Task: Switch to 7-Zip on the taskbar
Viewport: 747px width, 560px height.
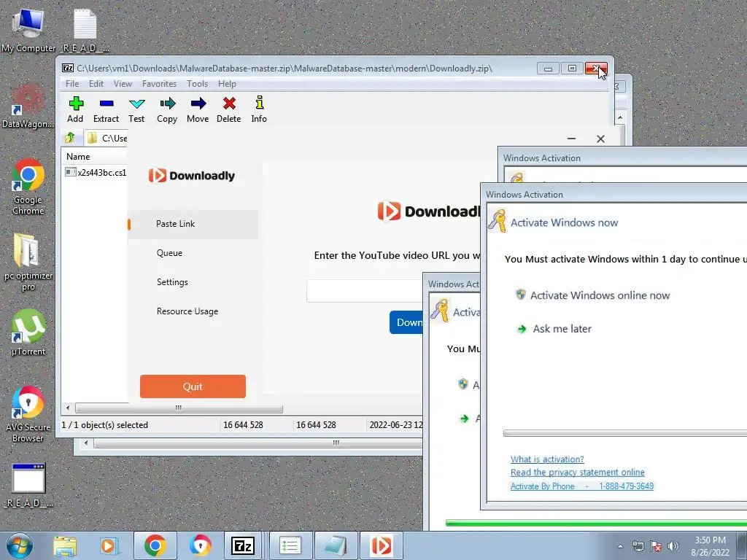Action: (243, 545)
